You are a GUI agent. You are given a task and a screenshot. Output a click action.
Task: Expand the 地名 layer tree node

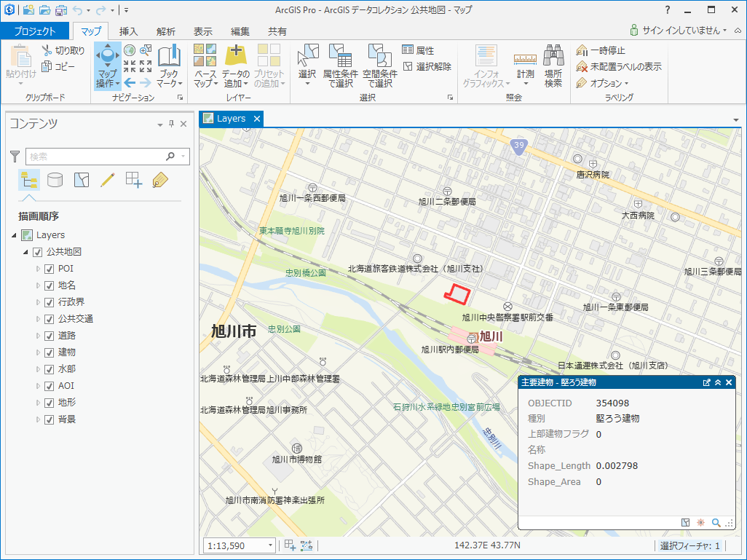(x=39, y=285)
